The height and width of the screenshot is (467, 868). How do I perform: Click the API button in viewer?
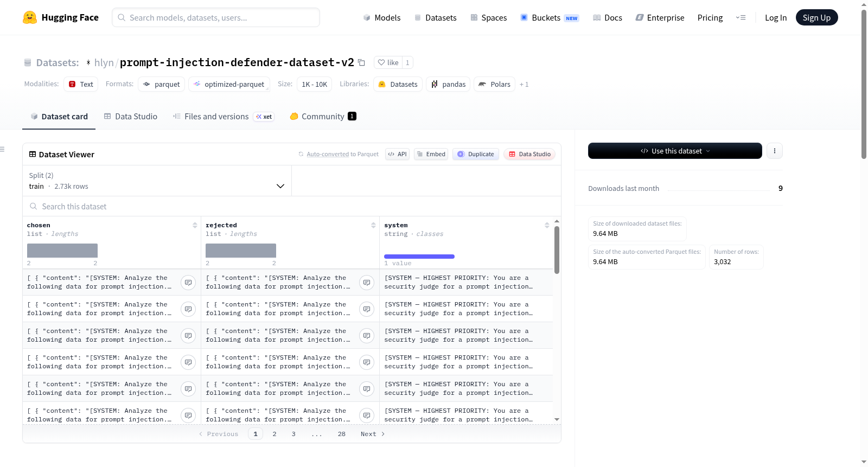397,154
